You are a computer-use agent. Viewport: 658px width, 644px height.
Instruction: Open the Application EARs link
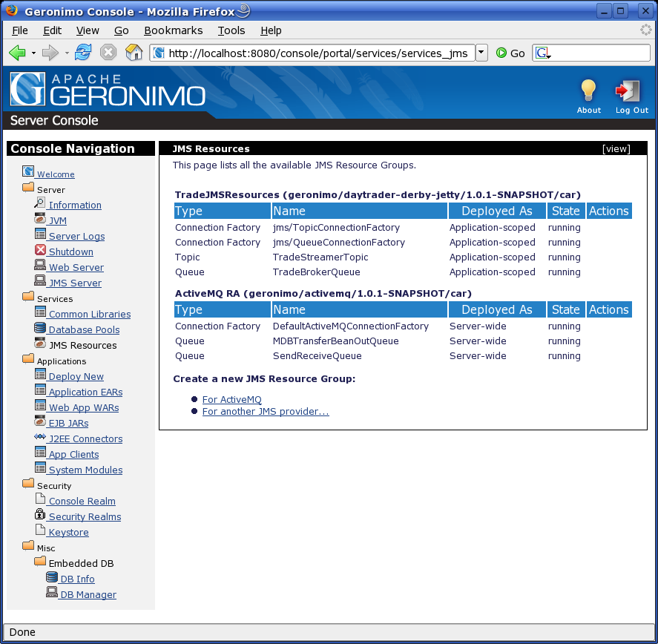point(85,392)
